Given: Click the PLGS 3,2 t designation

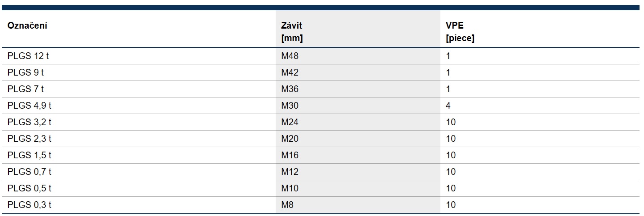Looking at the screenshot, I should coord(30,122).
